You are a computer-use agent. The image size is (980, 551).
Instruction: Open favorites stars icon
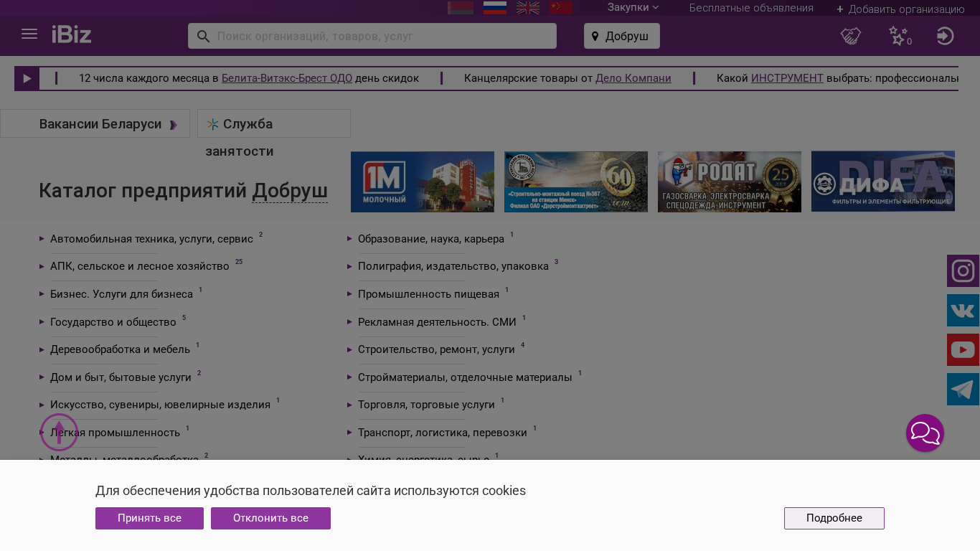(x=898, y=36)
